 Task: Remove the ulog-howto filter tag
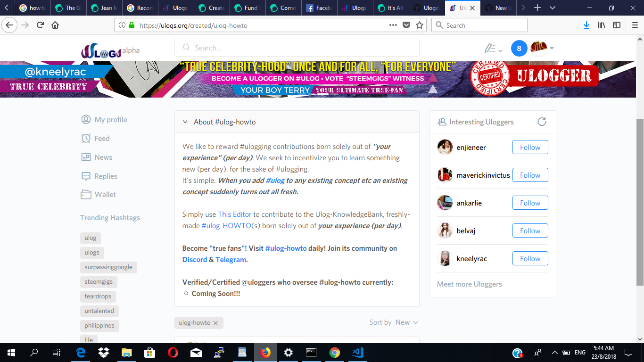[x=215, y=323]
